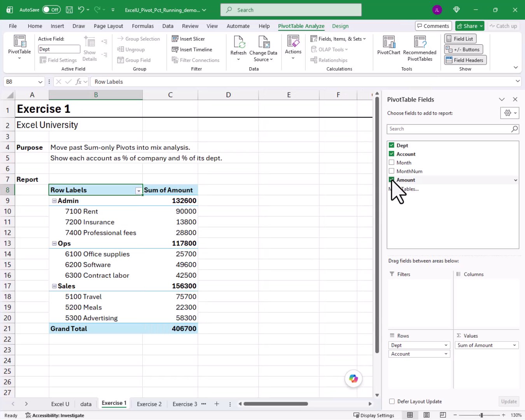Image resolution: width=525 pixels, height=420 pixels.
Task: Zoom in with plus icon
Action: click(x=504, y=415)
